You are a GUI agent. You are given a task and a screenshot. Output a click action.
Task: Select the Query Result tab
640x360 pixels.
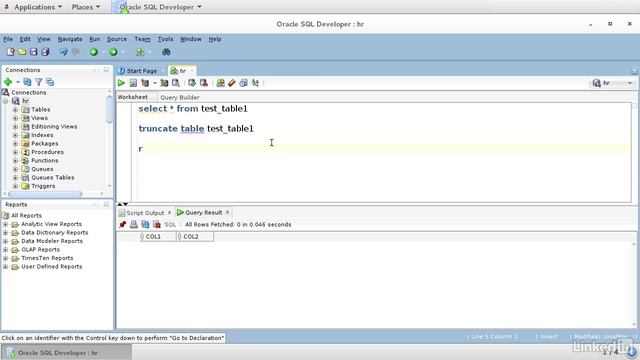[x=204, y=213]
